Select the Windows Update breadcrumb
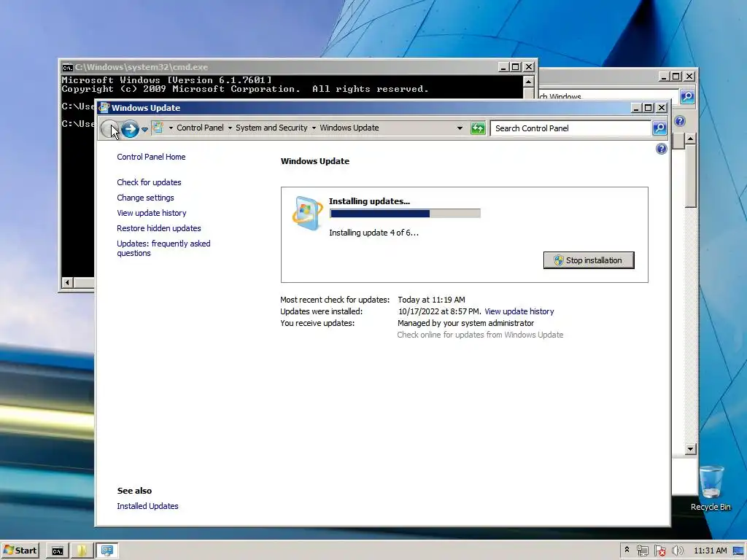This screenshot has width=747, height=560. pyautogui.click(x=349, y=128)
